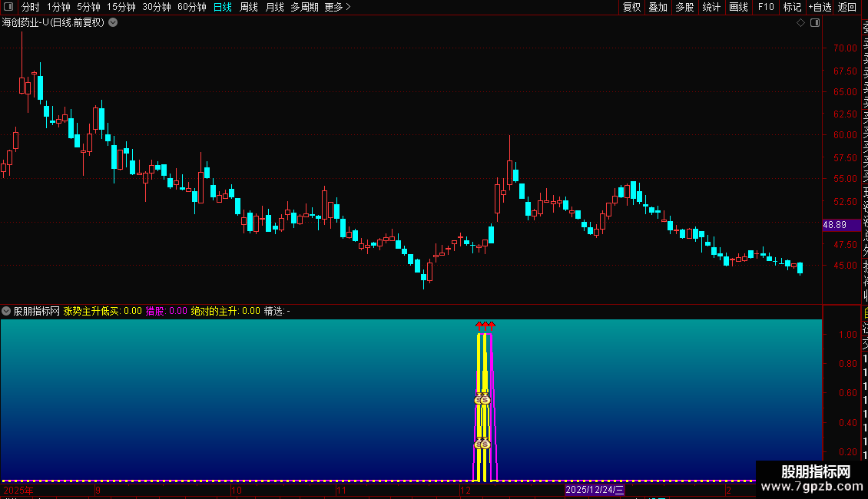Viewport: 868px width, 499px height.
Task: Click the 2025年 label on time axis
Action: coord(18,490)
